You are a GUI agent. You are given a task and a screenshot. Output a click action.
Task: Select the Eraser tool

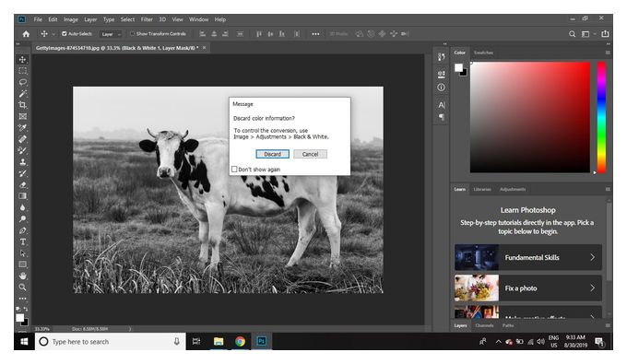pos(23,184)
